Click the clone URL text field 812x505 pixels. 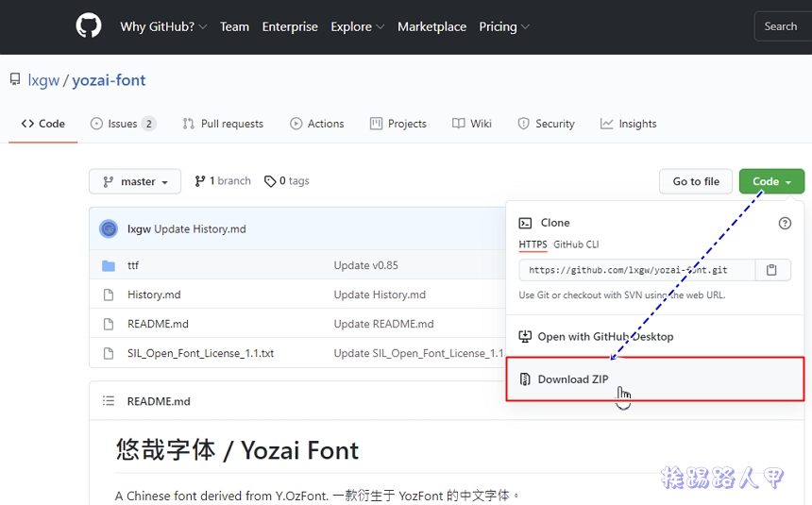pos(637,270)
